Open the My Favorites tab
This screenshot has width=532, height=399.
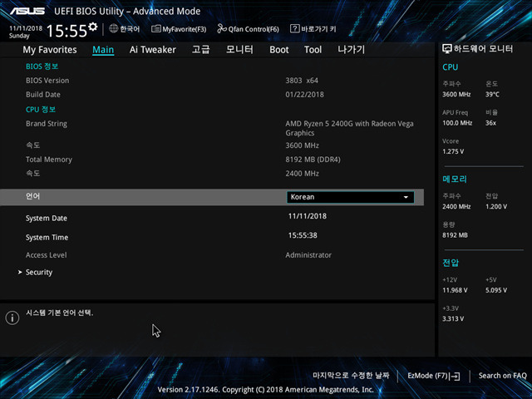(50, 50)
